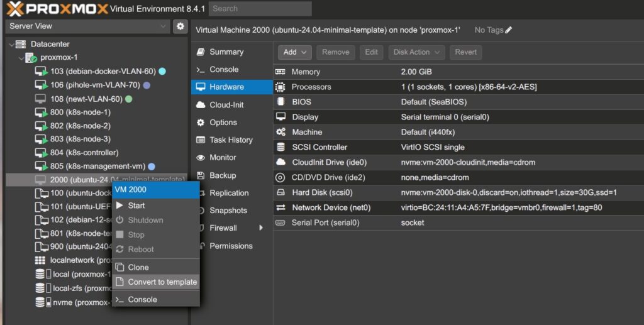Select VM 106 (pihole-vm-VLAN-70)
Viewport: 644px width, 325px height.
97,85
